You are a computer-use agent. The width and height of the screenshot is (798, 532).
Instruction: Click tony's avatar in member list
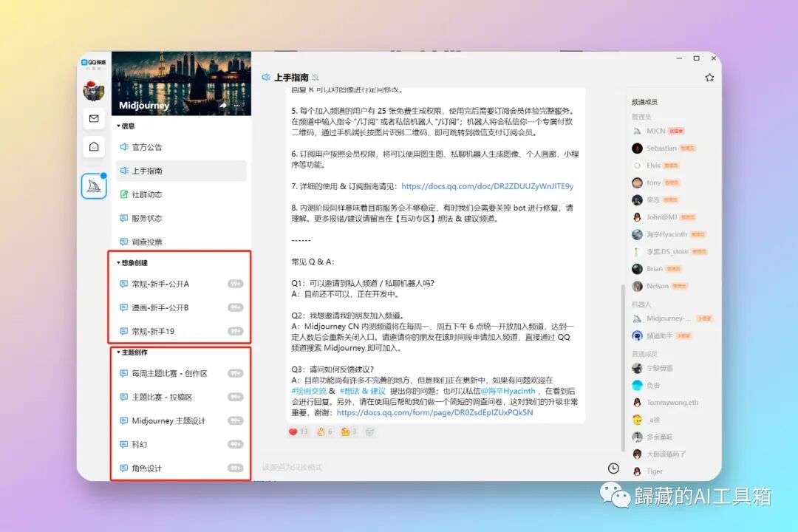(x=637, y=183)
